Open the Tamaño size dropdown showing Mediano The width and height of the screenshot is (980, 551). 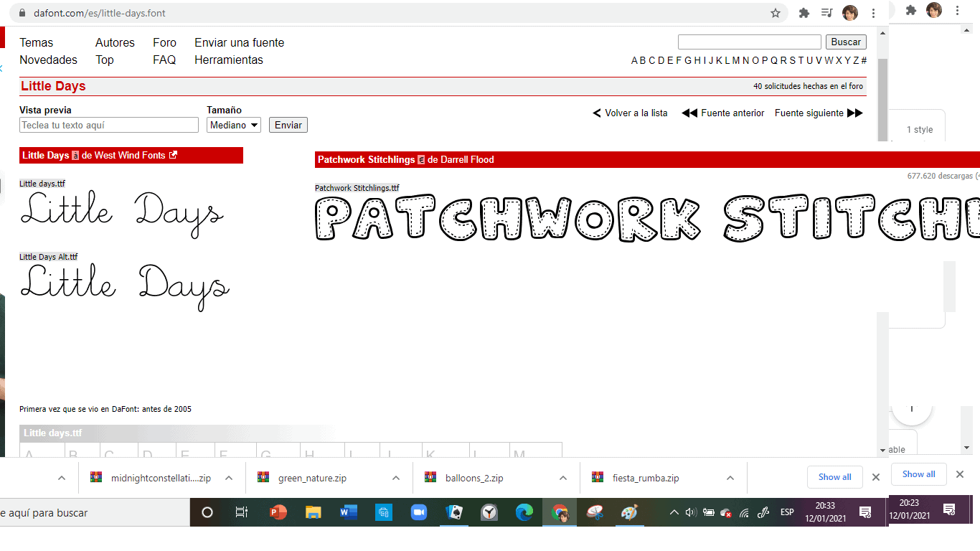tap(234, 125)
